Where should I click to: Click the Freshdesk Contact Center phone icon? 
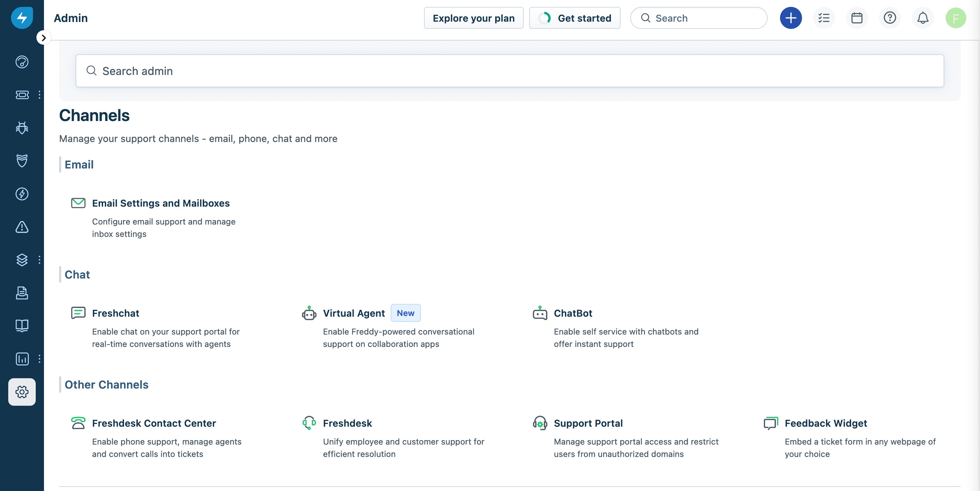click(78, 423)
